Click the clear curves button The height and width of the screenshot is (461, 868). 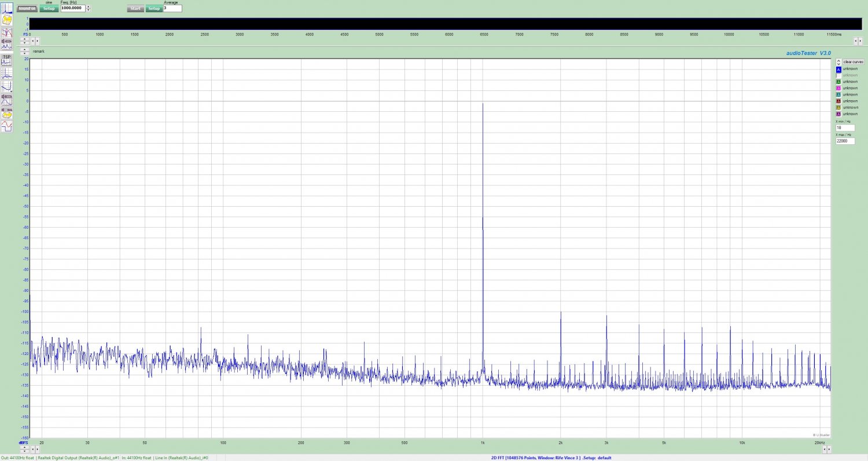pyautogui.click(x=854, y=61)
